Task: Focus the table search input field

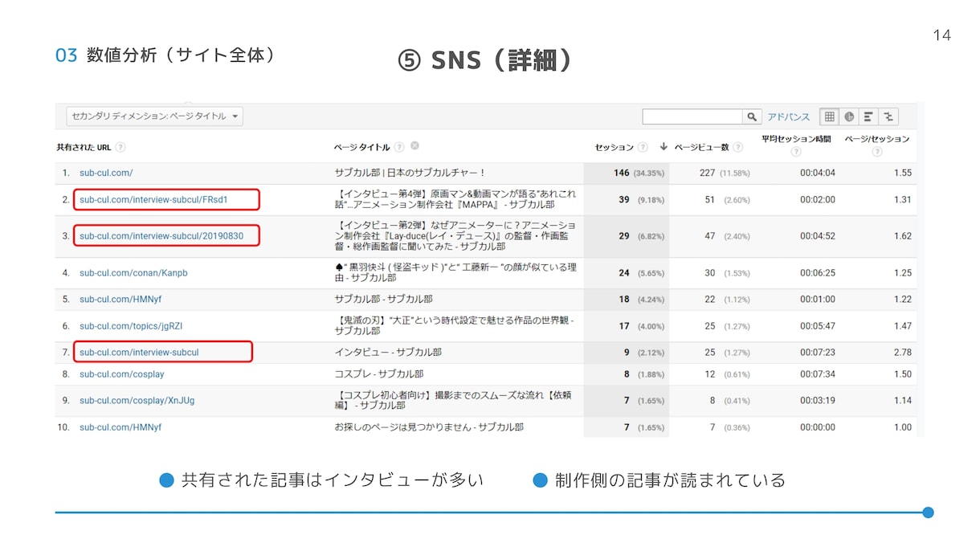Action: (x=692, y=117)
